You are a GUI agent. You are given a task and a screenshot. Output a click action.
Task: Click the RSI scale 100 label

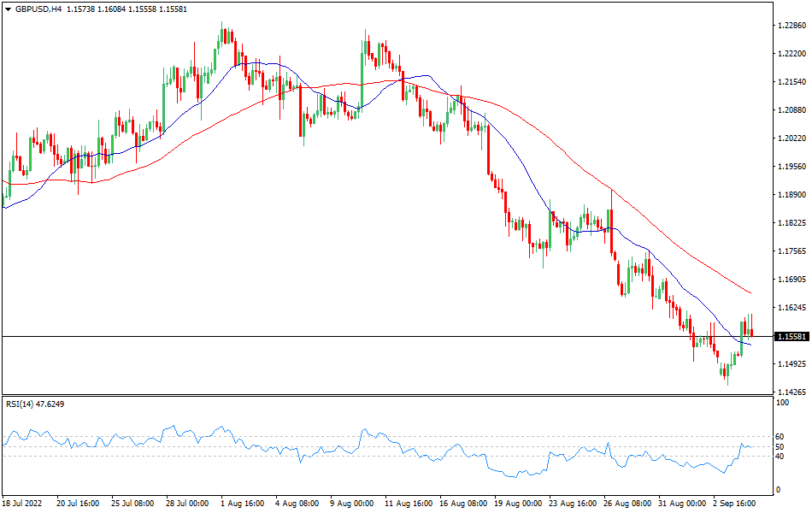(x=780, y=403)
